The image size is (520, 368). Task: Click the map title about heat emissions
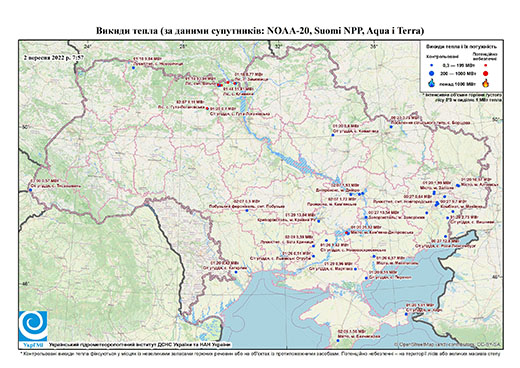point(260,31)
